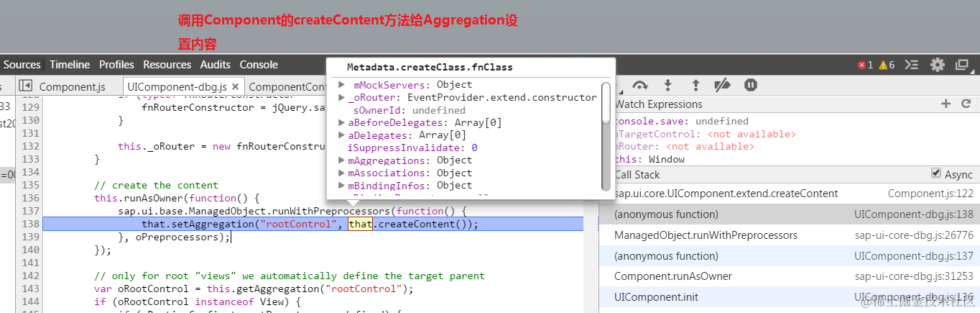Click oTargetControl not available watch entry
Image resolution: width=980 pixels, height=313 pixels.
[706, 134]
